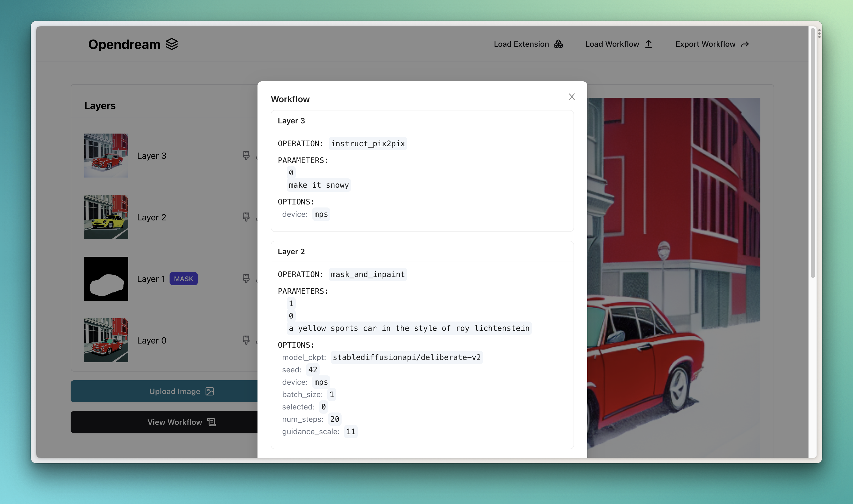Viewport: 853px width, 504px height.
Task: Close the Workflow dialog
Action: coord(572,97)
